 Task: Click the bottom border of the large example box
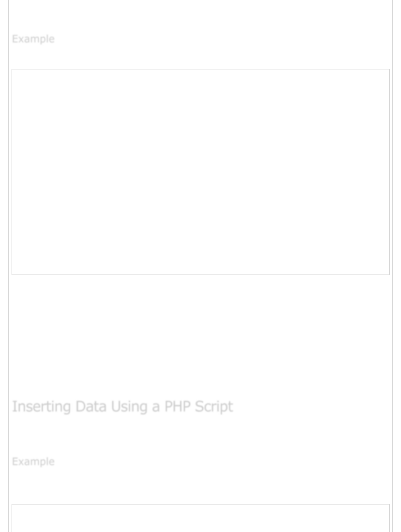coord(200,274)
